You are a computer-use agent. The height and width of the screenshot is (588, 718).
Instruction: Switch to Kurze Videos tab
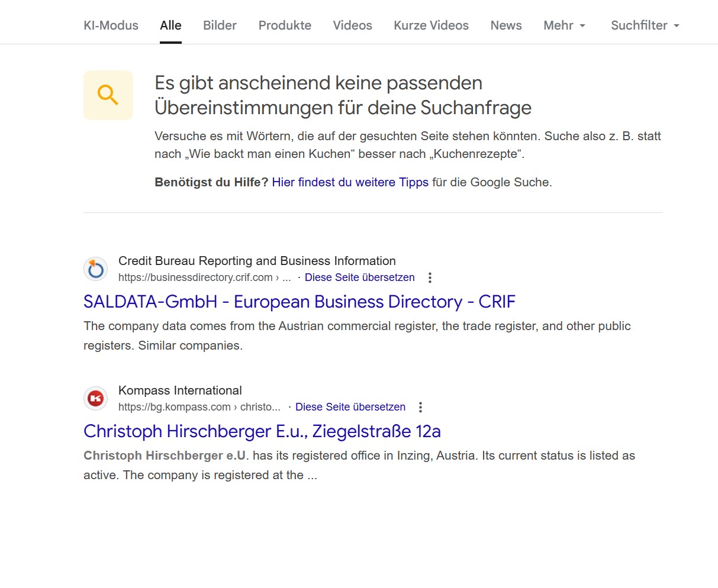click(x=431, y=25)
